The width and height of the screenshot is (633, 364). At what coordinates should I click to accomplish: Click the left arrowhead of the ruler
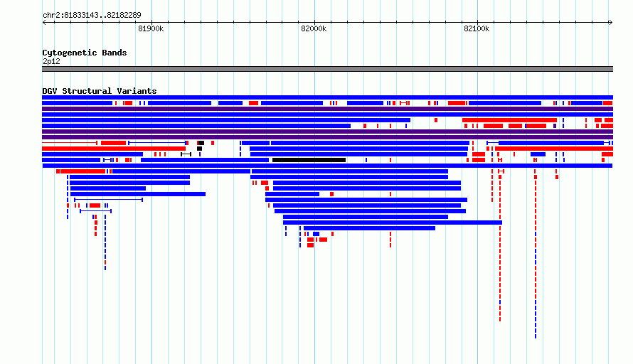44,23
